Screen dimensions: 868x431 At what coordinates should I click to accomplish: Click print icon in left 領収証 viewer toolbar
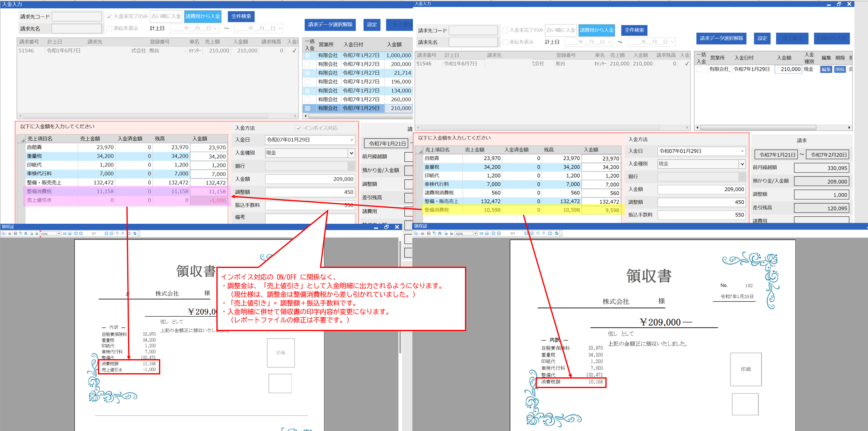click(9, 234)
